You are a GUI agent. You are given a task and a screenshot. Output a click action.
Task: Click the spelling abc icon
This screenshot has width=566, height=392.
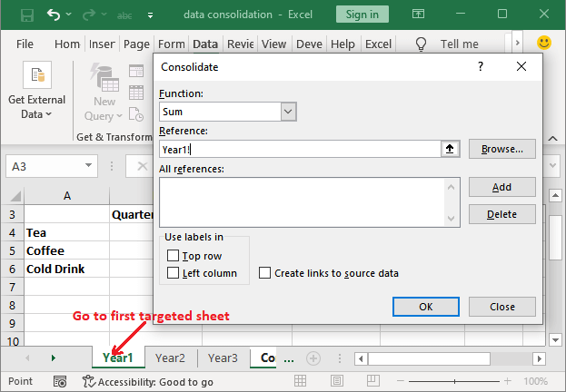(124, 15)
